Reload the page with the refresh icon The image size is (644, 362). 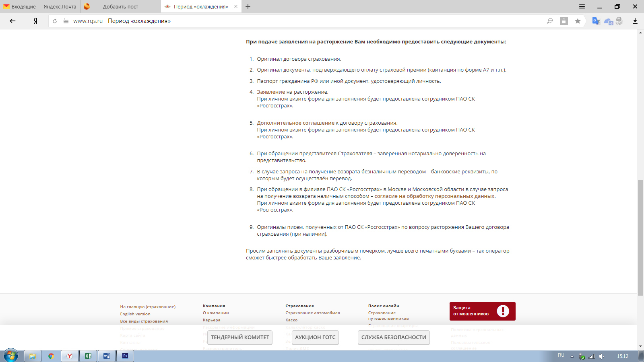55,21
